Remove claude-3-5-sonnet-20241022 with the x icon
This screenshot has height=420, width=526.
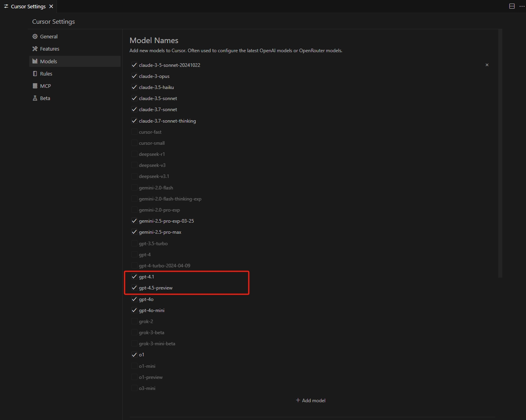[487, 65]
